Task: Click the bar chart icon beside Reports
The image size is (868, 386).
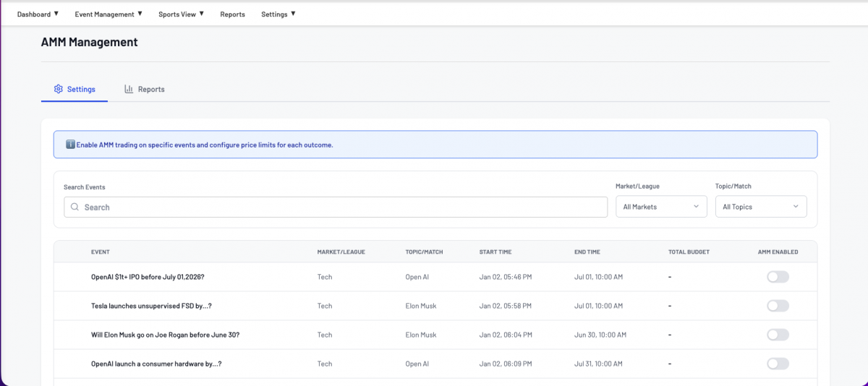Action: (x=129, y=90)
